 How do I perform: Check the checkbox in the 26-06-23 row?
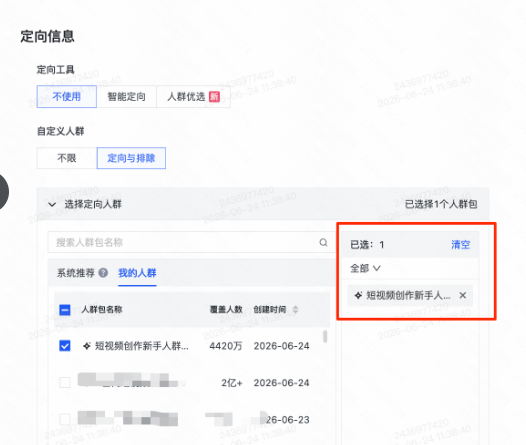pyautogui.click(x=65, y=419)
